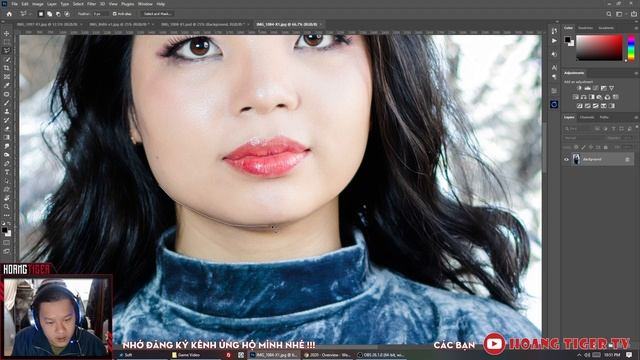Toggle lock all in Layers panel
The image size is (640, 360).
pos(606,147)
